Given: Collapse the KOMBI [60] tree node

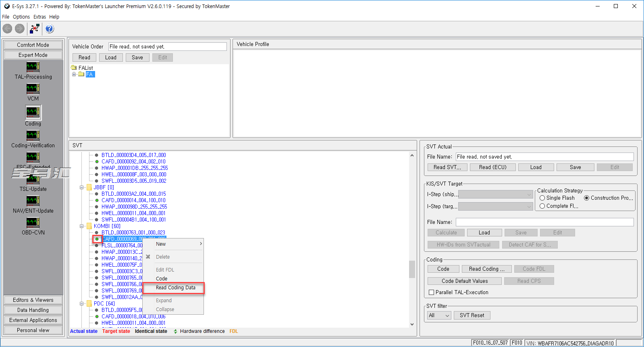Looking at the screenshot, I should click(82, 226).
